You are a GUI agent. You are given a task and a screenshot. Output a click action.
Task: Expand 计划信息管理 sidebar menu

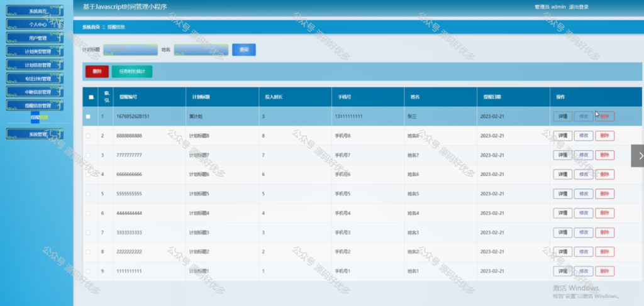click(35, 65)
